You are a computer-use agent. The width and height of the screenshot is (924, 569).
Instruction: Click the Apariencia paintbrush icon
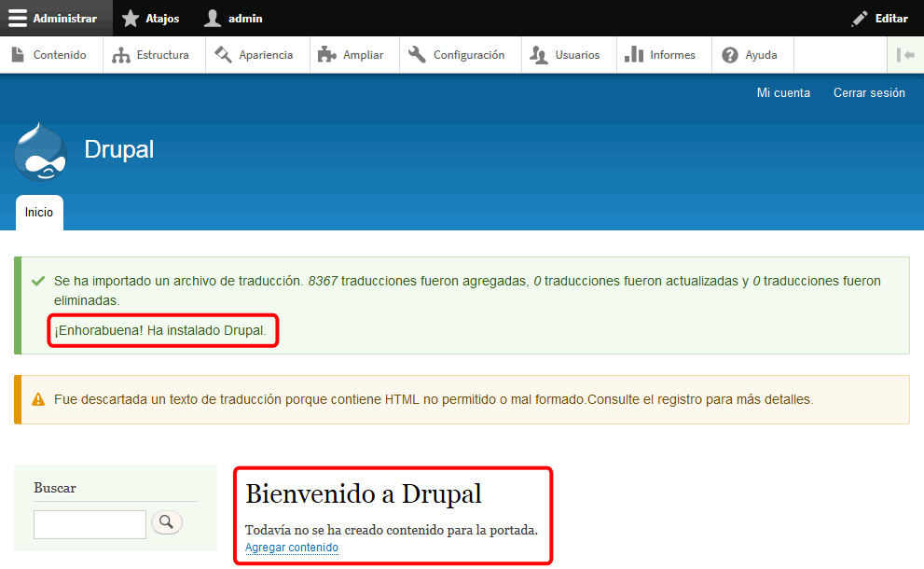223,55
